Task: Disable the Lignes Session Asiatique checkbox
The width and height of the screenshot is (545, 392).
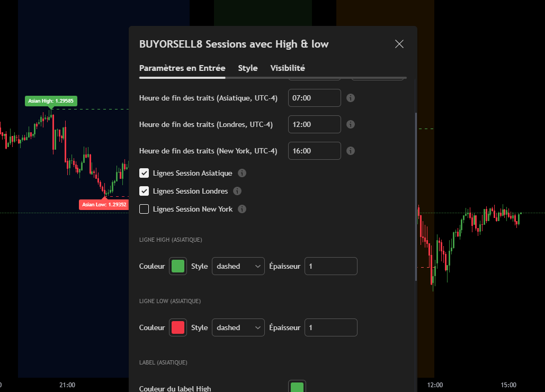Action: click(144, 172)
